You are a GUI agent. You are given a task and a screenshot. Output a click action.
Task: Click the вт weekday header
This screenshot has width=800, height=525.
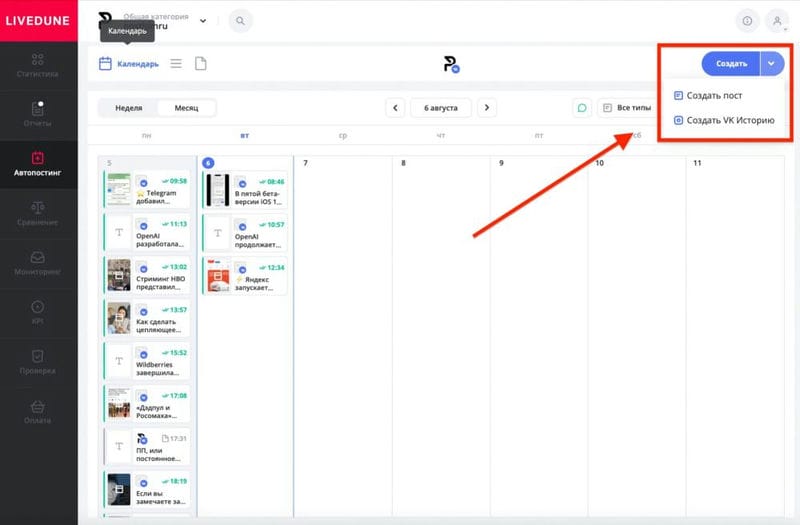coord(245,136)
